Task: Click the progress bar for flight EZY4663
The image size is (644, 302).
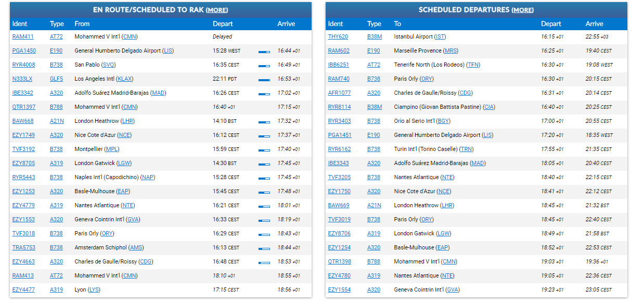Action: tap(264, 262)
